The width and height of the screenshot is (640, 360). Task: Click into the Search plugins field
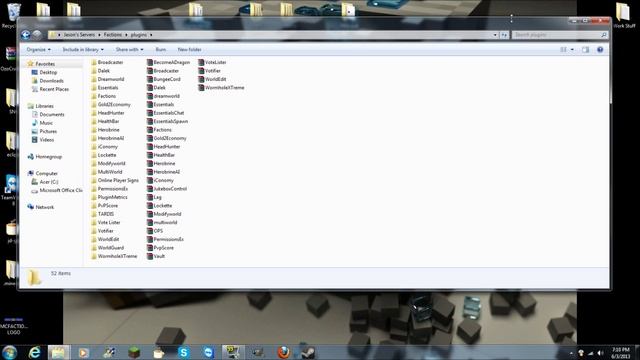[557, 35]
